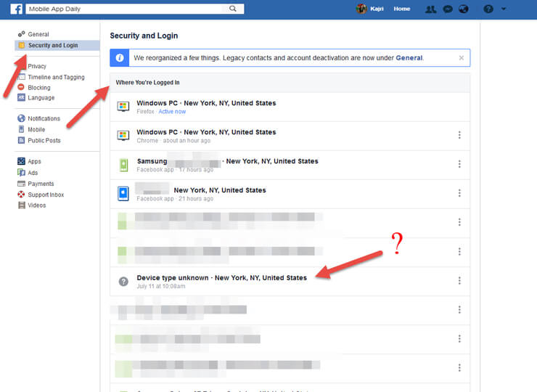The width and height of the screenshot is (537, 392).
Task: Click the Payments card icon
Action: point(21,184)
